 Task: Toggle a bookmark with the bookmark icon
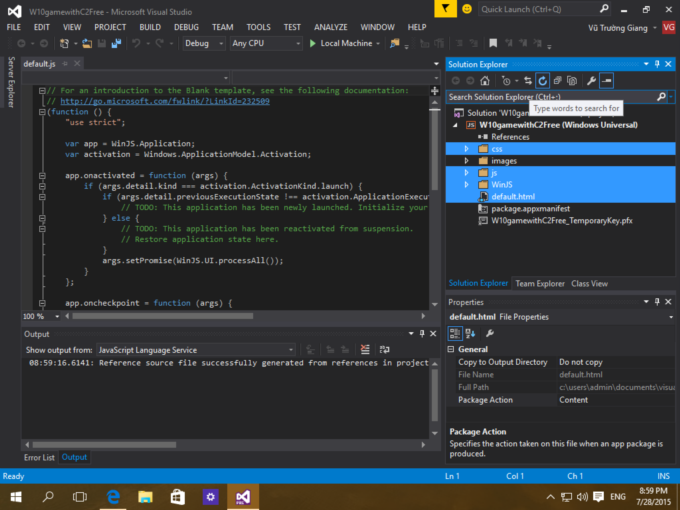click(x=493, y=43)
